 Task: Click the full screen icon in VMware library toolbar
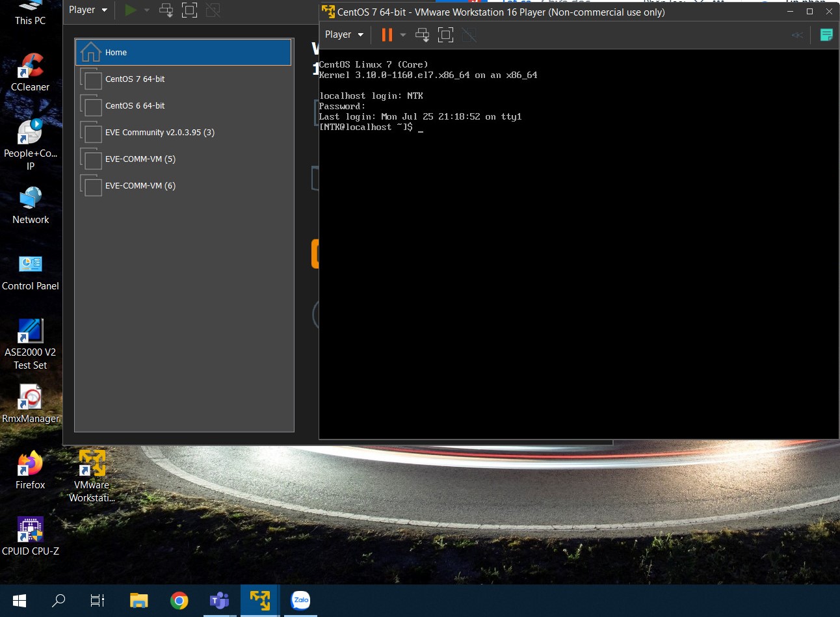click(189, 10)
